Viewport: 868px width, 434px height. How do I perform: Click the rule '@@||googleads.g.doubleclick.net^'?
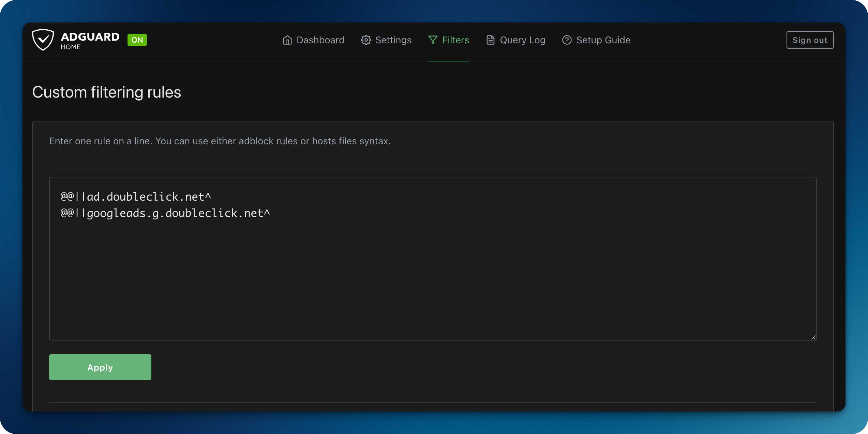(x=165, y=213)
